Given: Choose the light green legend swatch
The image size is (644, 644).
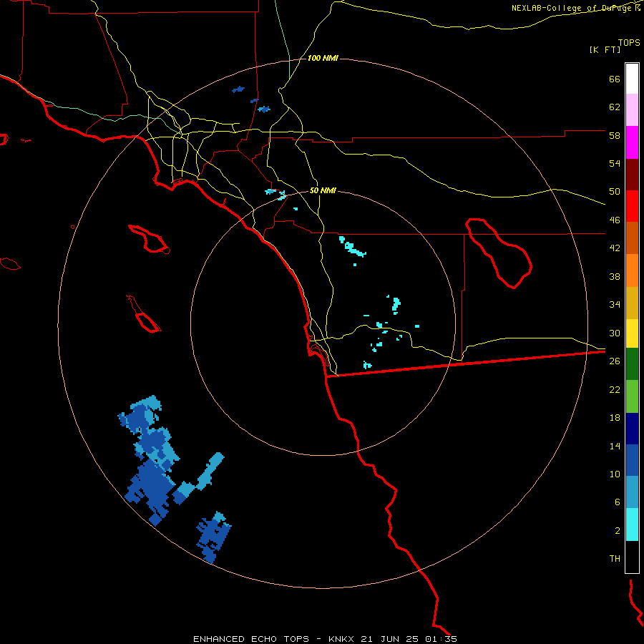Looking at the screenshot, I should pyautogui.click(x=632, y=396).
